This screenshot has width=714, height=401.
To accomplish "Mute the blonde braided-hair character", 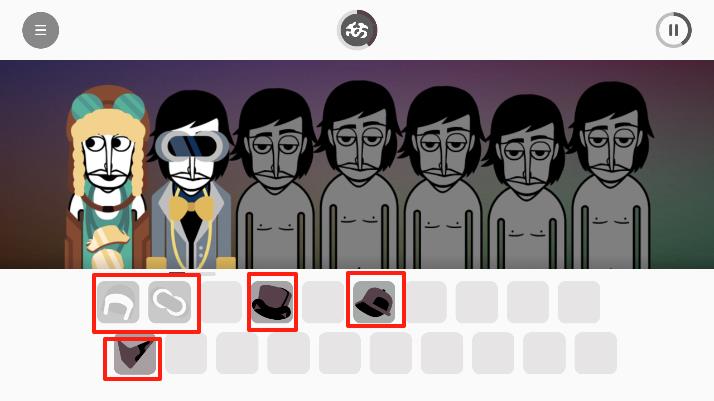I will (107, 178).
